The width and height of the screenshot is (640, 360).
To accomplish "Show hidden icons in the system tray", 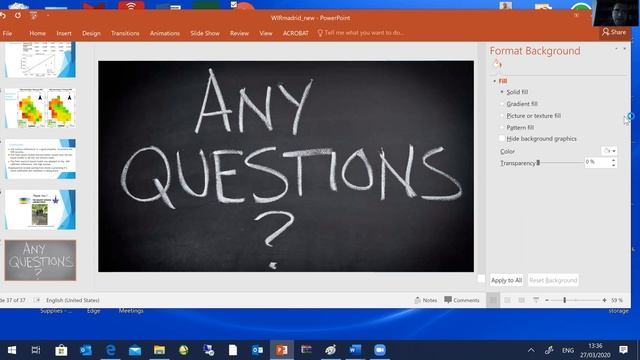I will click(x=531, y=350).
